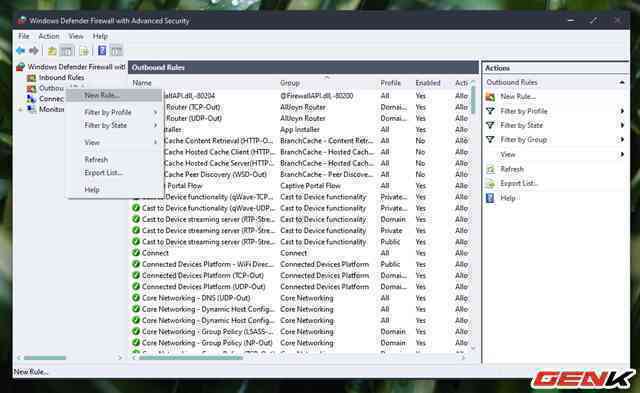Viewport: 640px width, 393px height.
Task: Click the Refresh icon in Actions pane
Action: [x=490, y=169]
